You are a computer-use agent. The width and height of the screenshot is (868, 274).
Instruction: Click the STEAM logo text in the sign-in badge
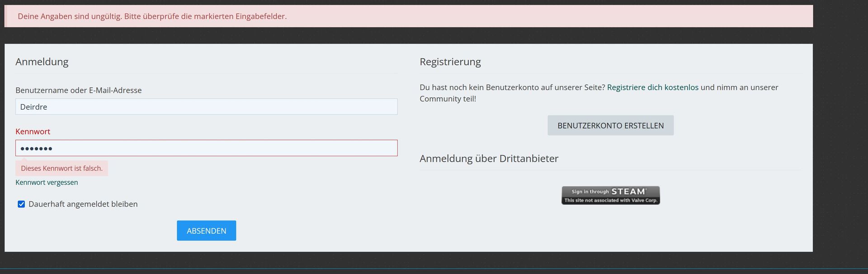[628, 192]
